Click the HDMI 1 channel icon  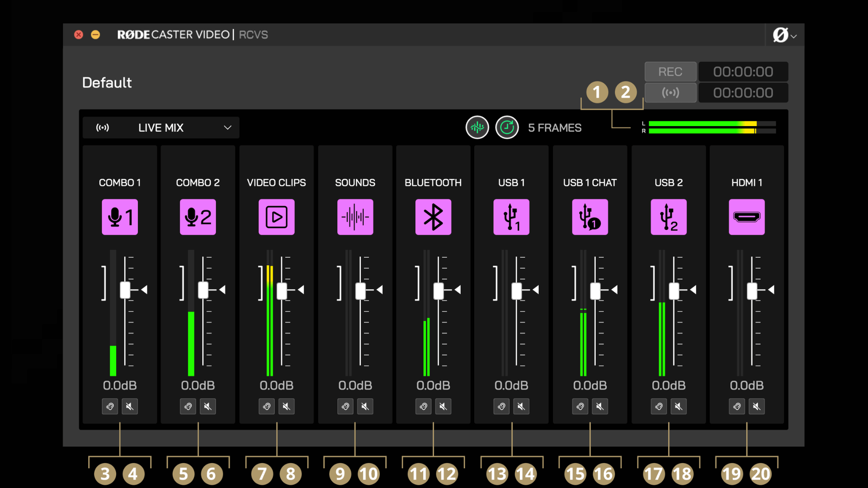[747, 217]
